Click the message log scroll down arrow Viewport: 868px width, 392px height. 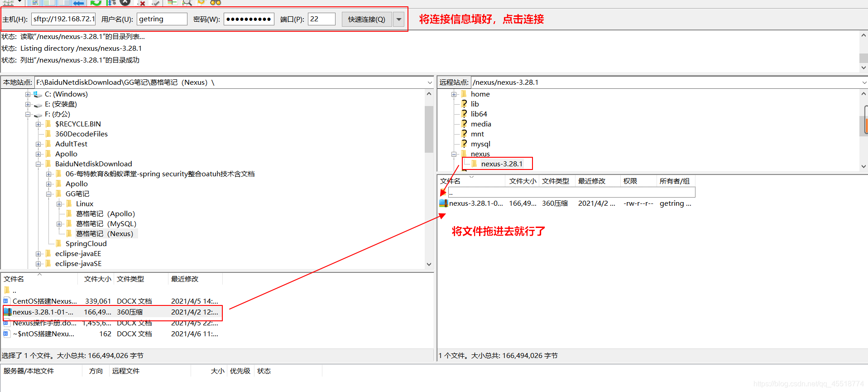(x=863, y=68)
